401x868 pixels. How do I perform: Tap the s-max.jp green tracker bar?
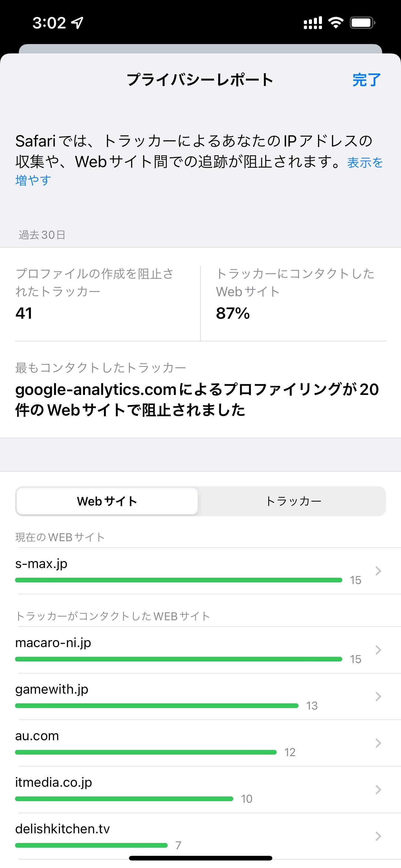click(x=178, y=580)
